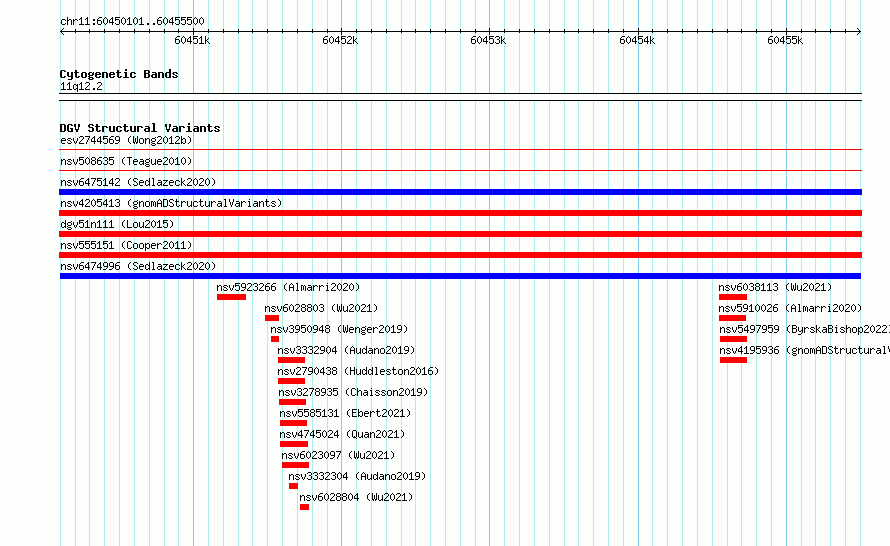The width and height of the screenshot is (890, 546).
Task: Click nsv4745024 (Quan2021) label
Action: click(342, 434)
